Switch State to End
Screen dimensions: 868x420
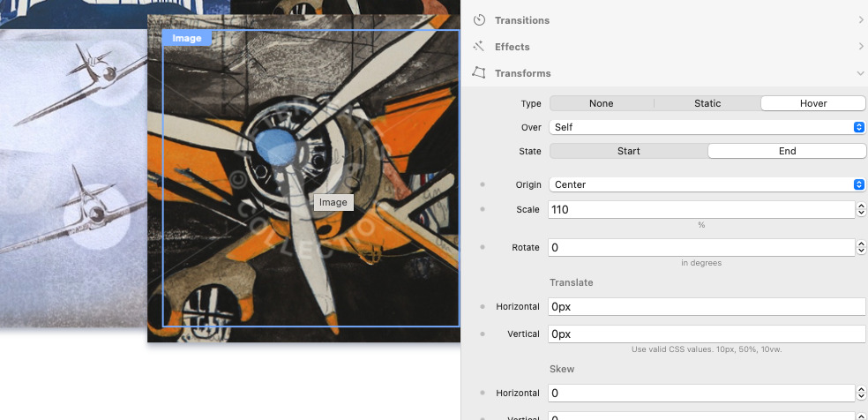(787, 151)
